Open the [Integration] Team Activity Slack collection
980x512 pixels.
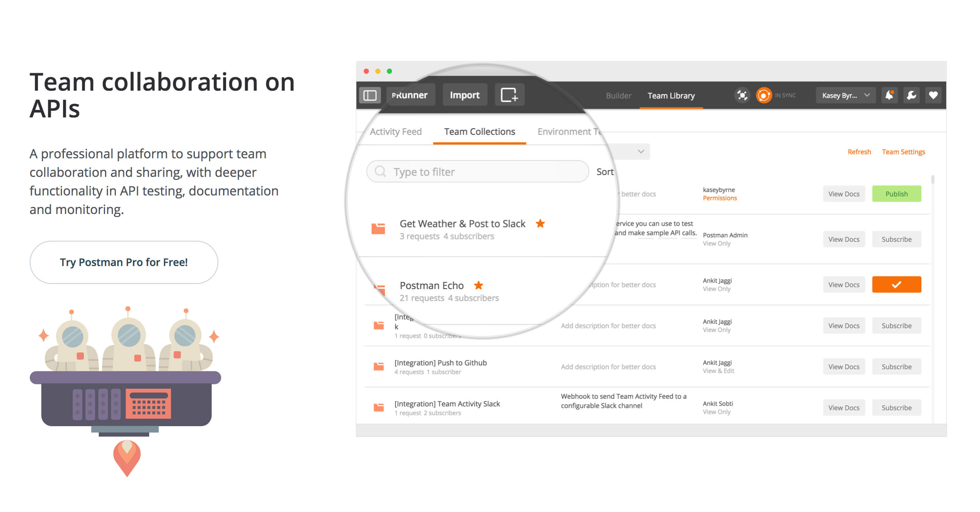tap(447, 404)
